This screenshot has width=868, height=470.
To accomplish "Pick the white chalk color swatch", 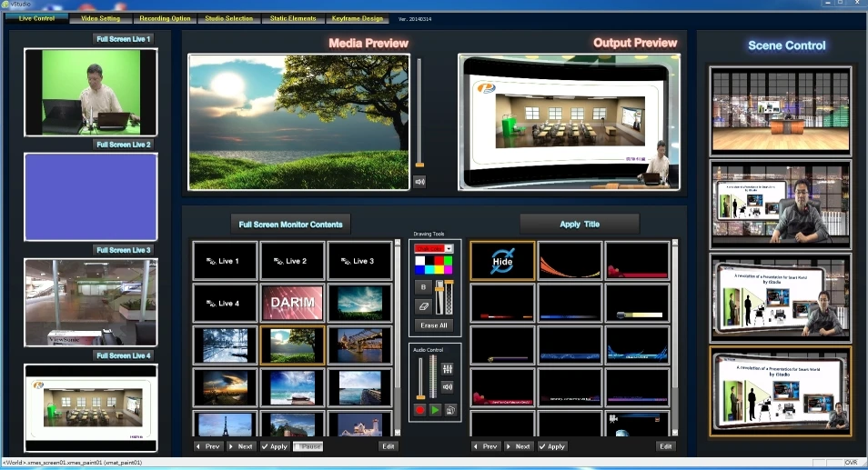I will pyautogui.click(x=420, y=260).
